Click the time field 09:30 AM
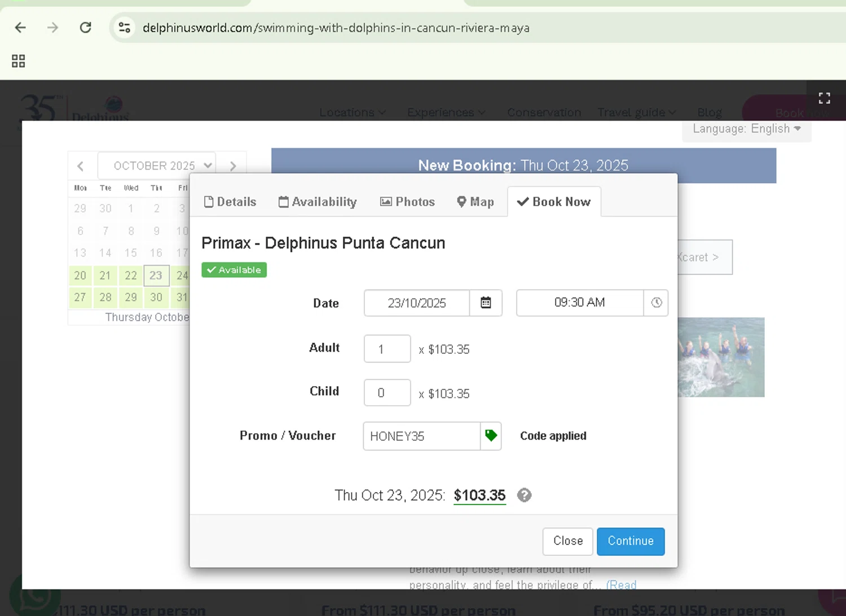 point(580,303)
